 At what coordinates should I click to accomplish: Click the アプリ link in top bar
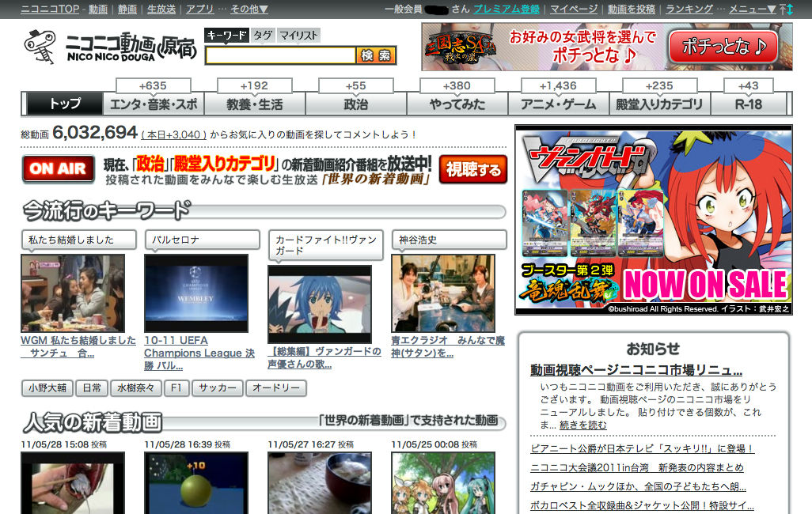coord(199,9)
